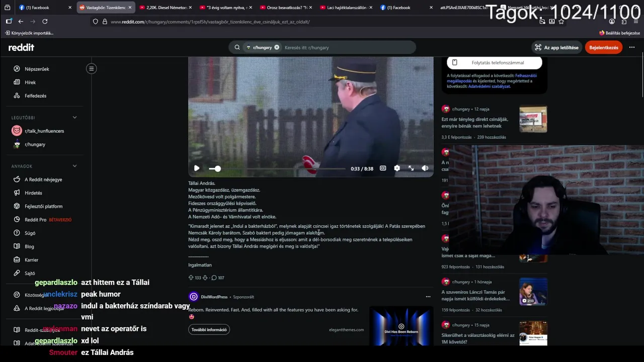Open Adatvédelmi szabályzat link
The width and height of the screenshot is (644, 362).
point(489,86)
